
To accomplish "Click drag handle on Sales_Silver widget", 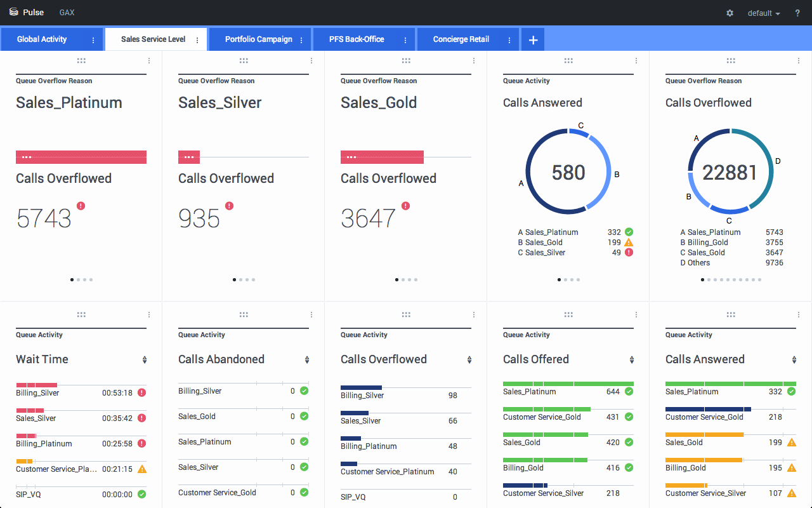I will [x=244, y=61].
